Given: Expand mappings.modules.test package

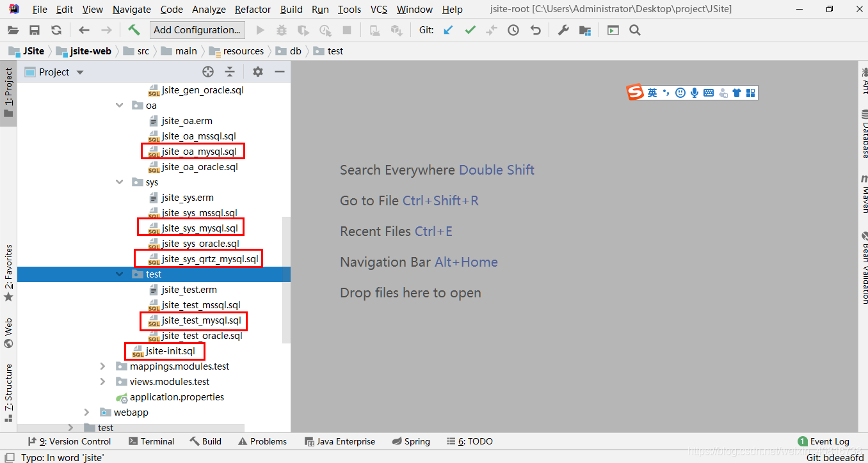Looking at the screenshot, I should (102, 366).
